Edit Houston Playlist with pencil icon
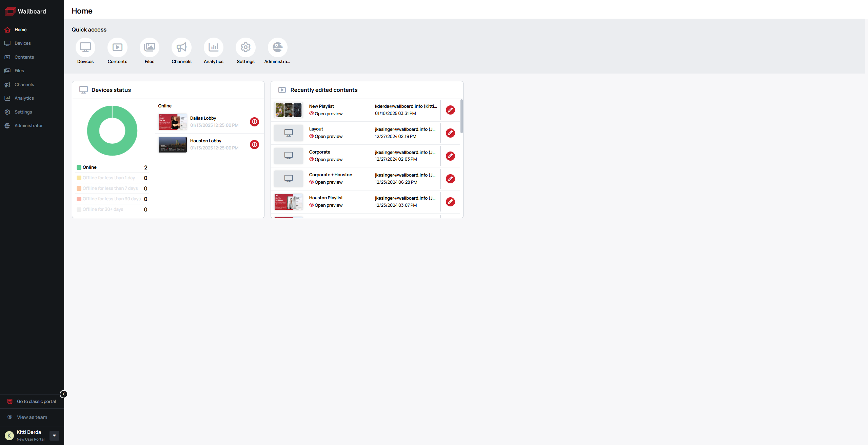Image resolution: width=868 pixels, height=445 pixels. [x=450, y=202]
